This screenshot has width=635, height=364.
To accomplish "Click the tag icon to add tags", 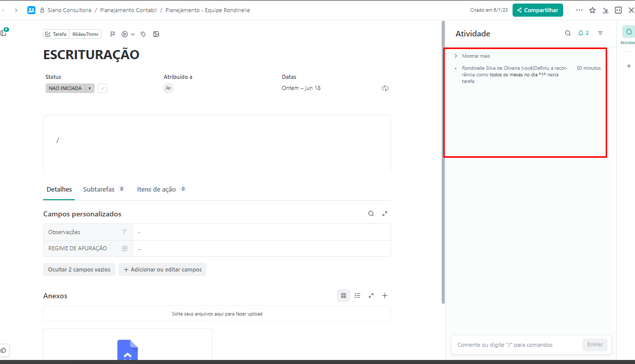I will tap(143, 34).
